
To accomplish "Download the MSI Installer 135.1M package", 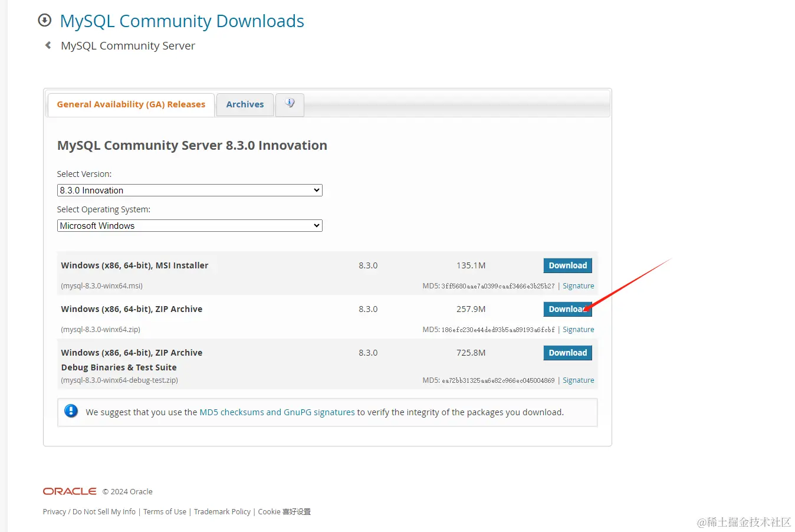I will pyautogui.click(x=567, y=265).
